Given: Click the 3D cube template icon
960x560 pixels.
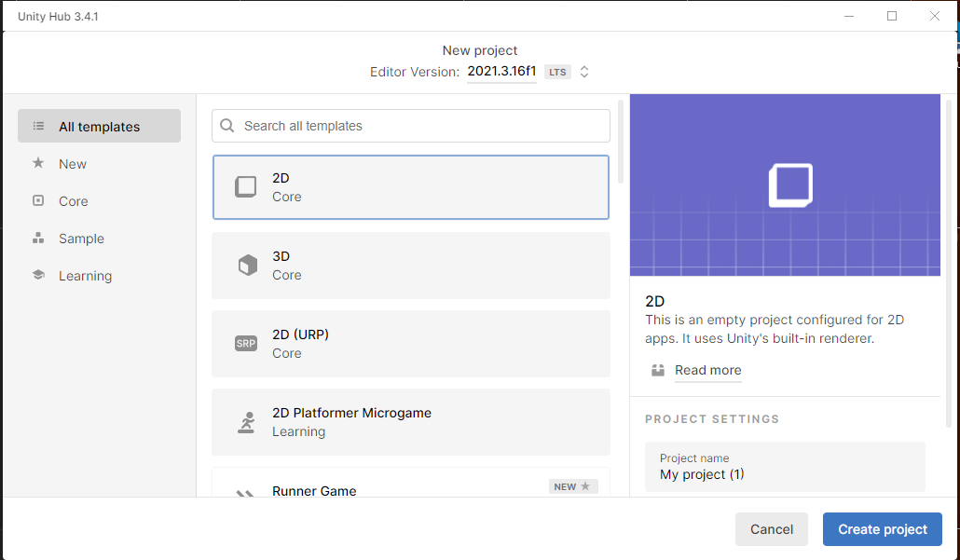Looking at the screenshot, I should tap(246, 266).
